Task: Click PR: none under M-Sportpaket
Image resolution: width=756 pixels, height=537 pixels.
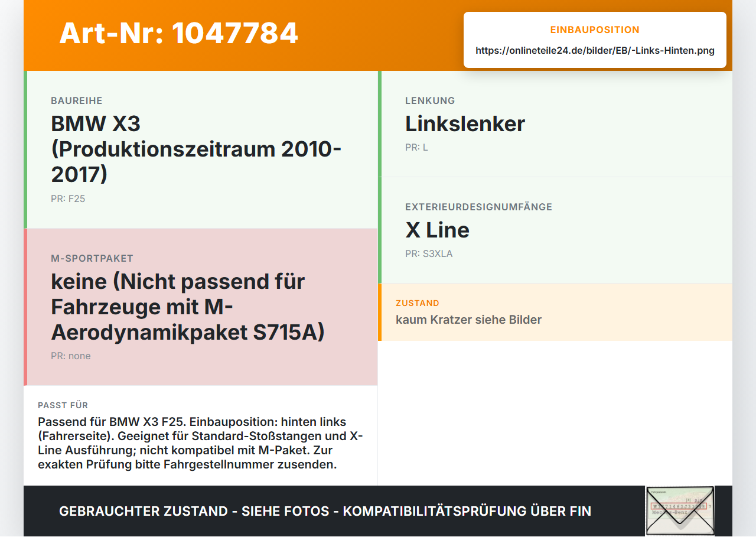Action: coord(71,356)
